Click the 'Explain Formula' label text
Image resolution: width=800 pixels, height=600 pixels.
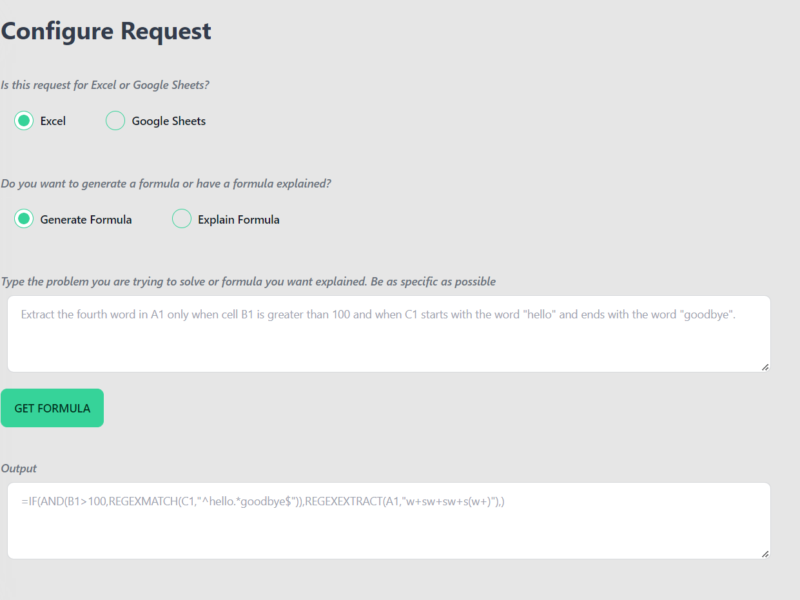(238, 219)
